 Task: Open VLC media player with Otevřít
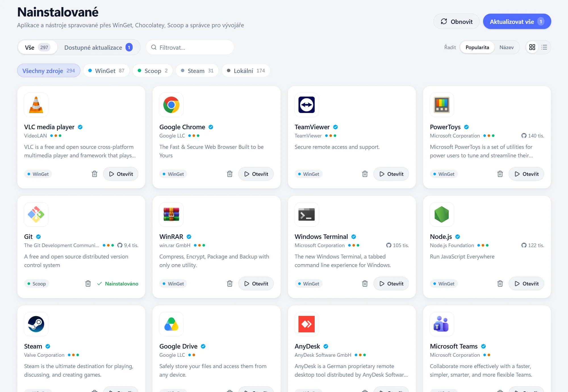coord(121,174)
